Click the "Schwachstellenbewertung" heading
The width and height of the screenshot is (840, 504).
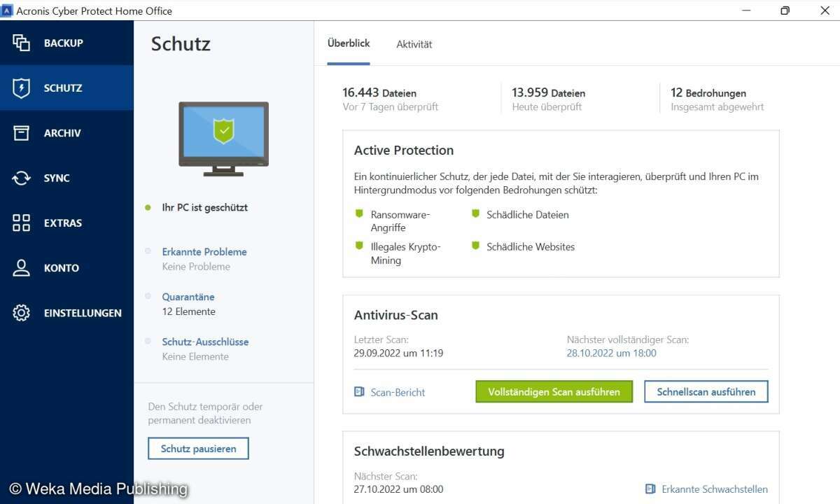pos(429,451)
